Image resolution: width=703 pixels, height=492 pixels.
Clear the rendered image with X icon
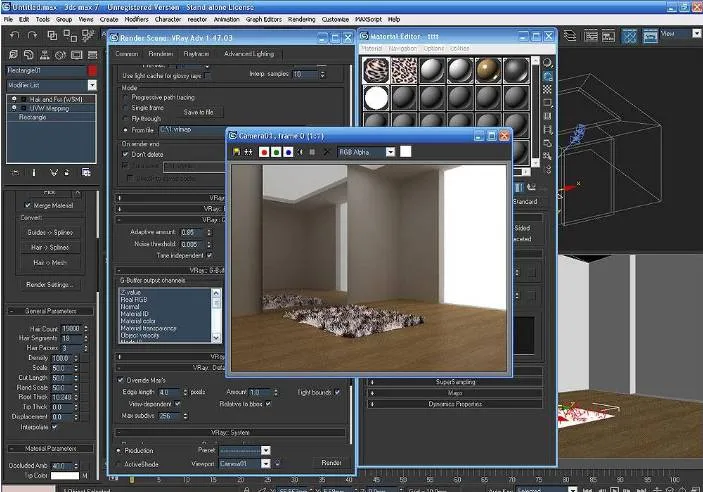coord(326,152)
